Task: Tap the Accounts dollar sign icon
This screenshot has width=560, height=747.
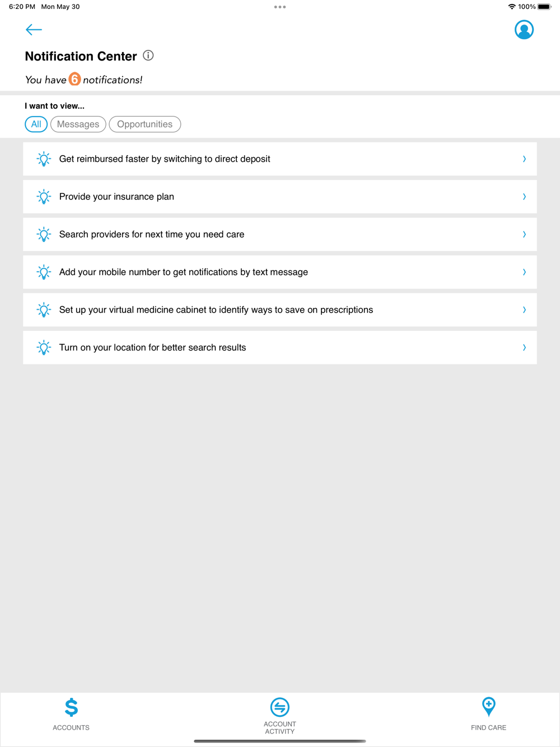Action: tap(71, 707)
